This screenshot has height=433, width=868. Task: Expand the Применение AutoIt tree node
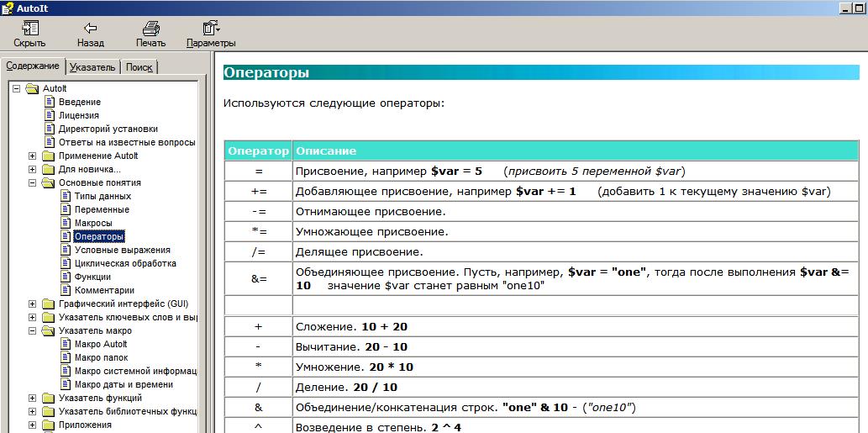click(33, 156)
